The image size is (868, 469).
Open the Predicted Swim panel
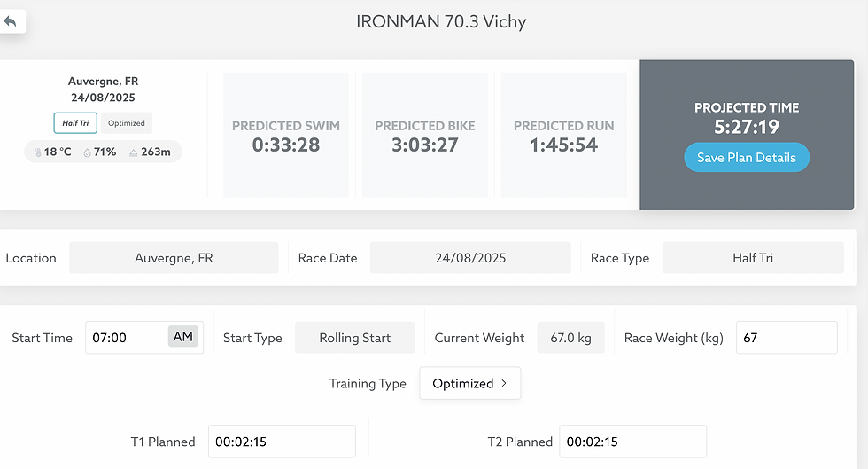(286, 135)
